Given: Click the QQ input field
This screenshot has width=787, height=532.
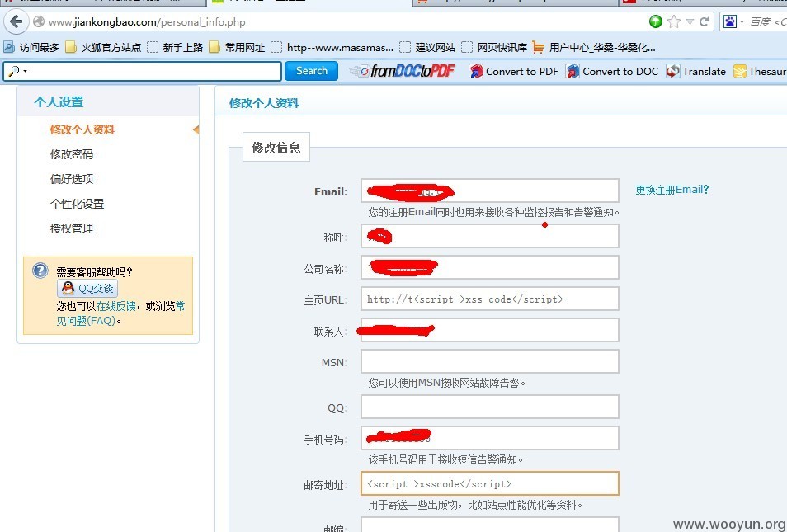Looking at the screenshot, I should (x=489, y=407).
